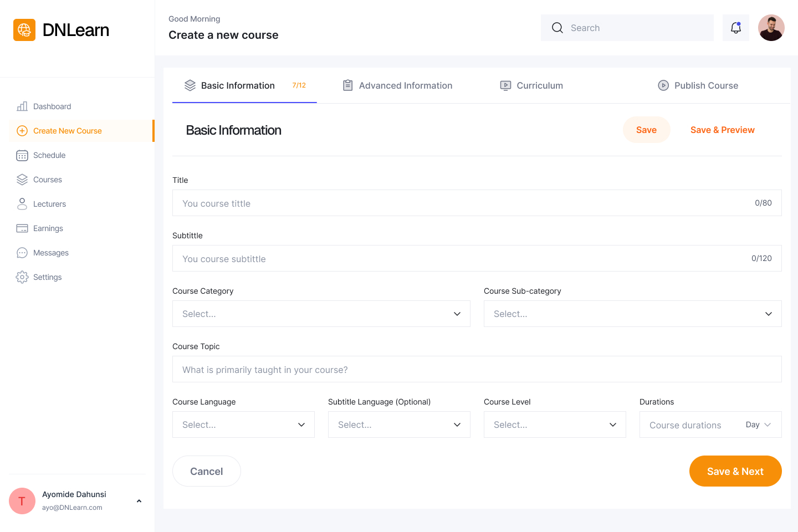Screen dimensions: 798x532
Task: Switch to the Basic Information tab
Action: coord(244,85)
